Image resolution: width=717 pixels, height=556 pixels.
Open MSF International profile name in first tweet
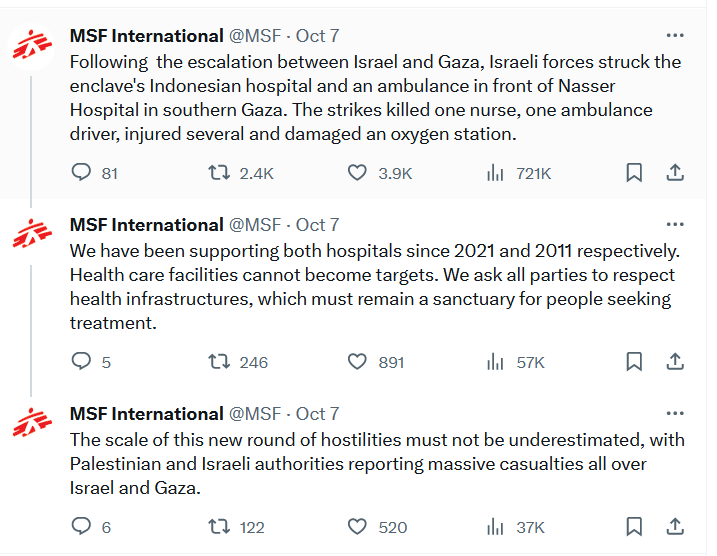[x=146, y=36]
